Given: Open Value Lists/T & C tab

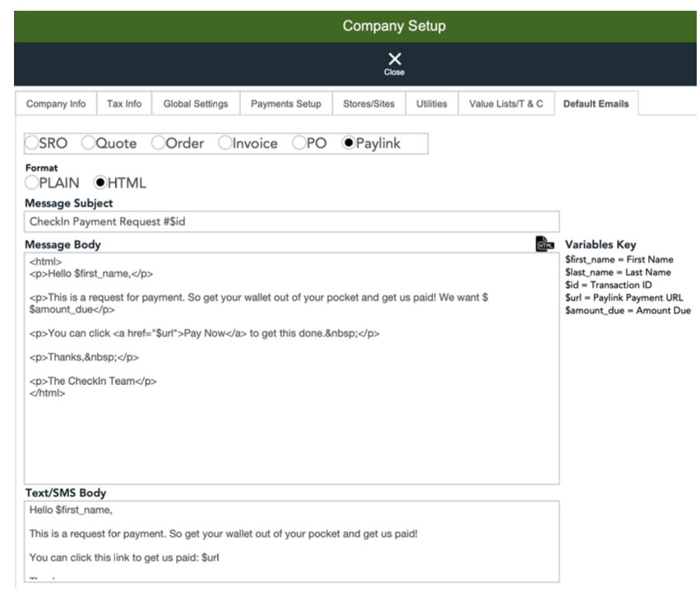Looking at the screenshot, I should [x=505, y=104].
